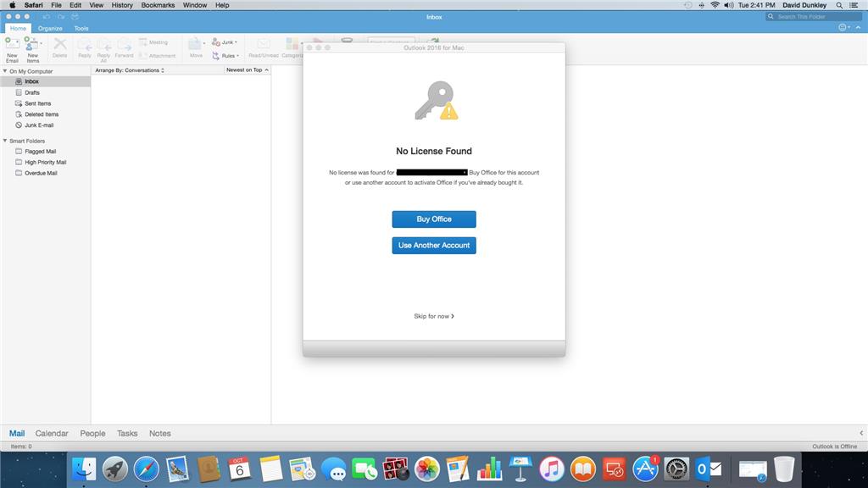Click the Search This Folder field
The image size is (868, 488).
coord(814,17)
